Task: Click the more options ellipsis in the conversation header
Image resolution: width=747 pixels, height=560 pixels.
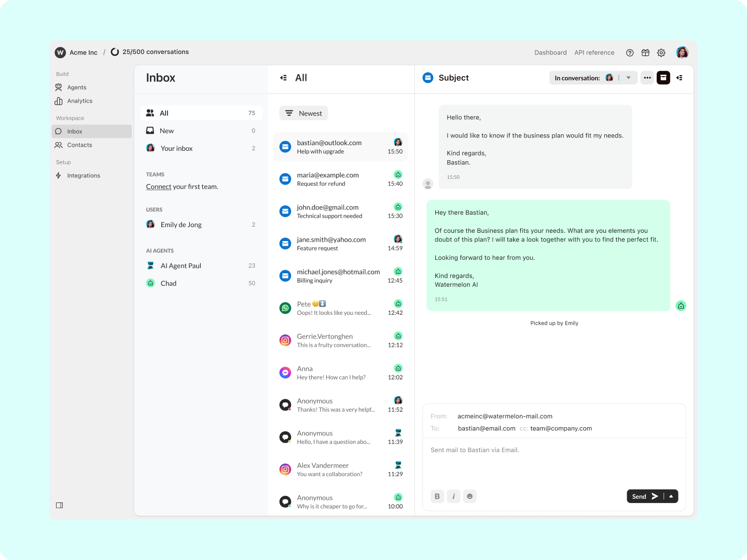Action: click(647, 78)
